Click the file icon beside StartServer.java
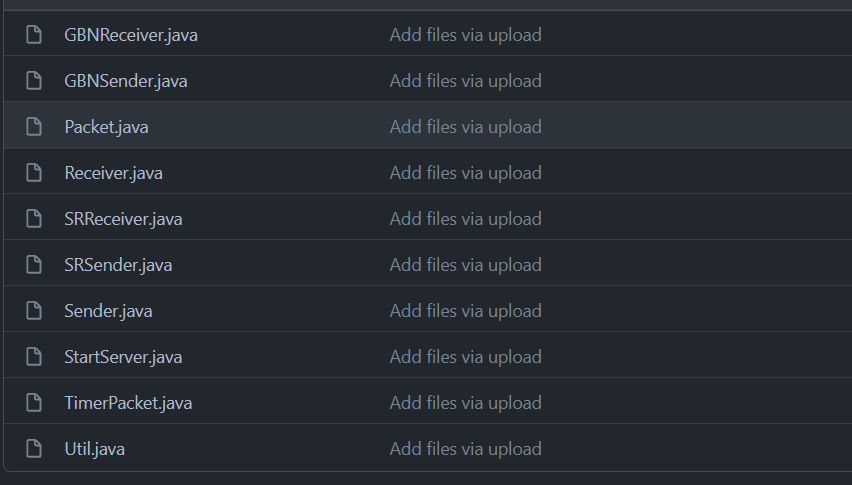Screen dimensions: 852x485 pyautogui.click(x=34, y=357)
